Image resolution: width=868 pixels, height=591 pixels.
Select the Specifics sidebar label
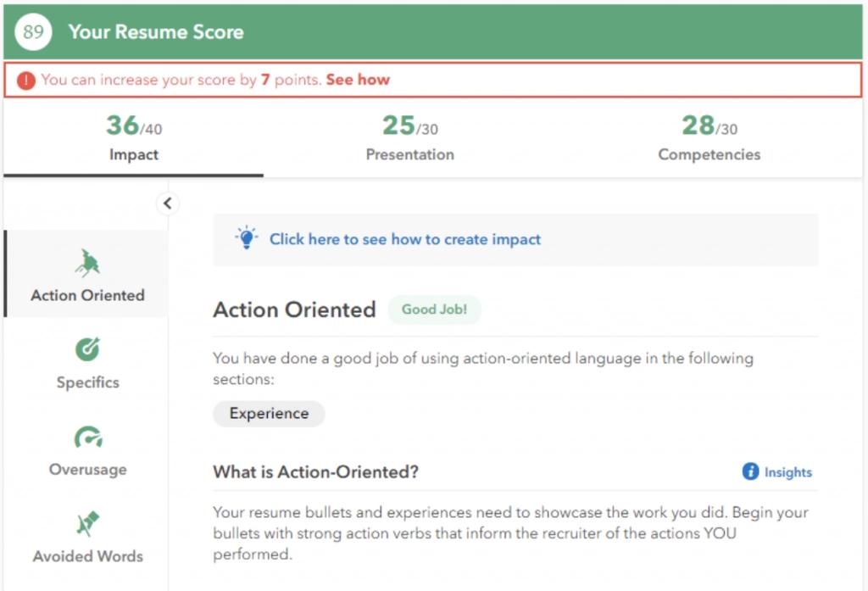[88, 382]
